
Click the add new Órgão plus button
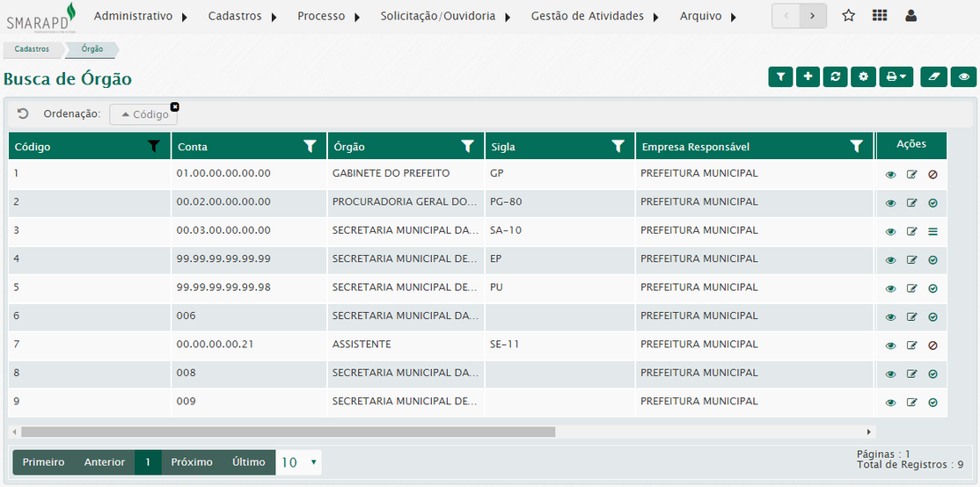point(808,77)
